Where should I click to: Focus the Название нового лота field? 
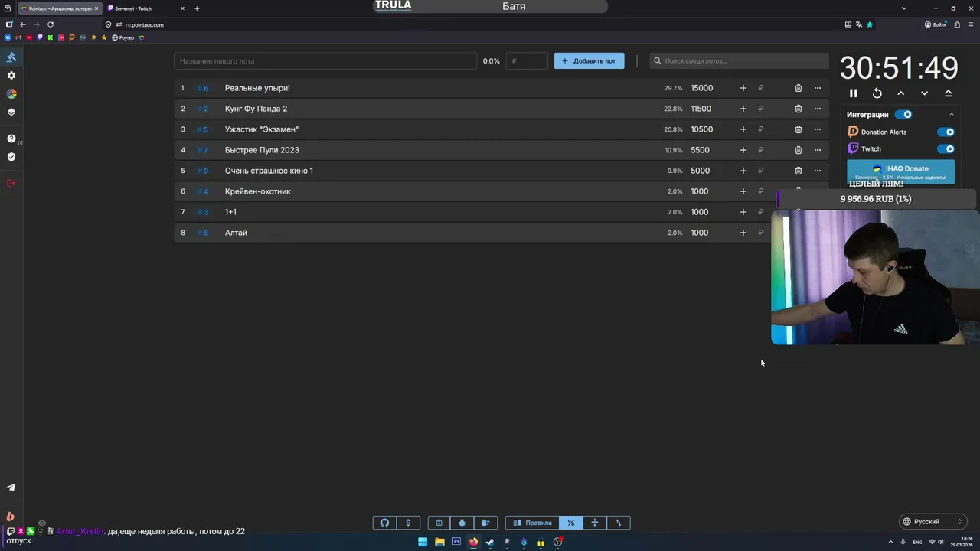pos(325,61)
